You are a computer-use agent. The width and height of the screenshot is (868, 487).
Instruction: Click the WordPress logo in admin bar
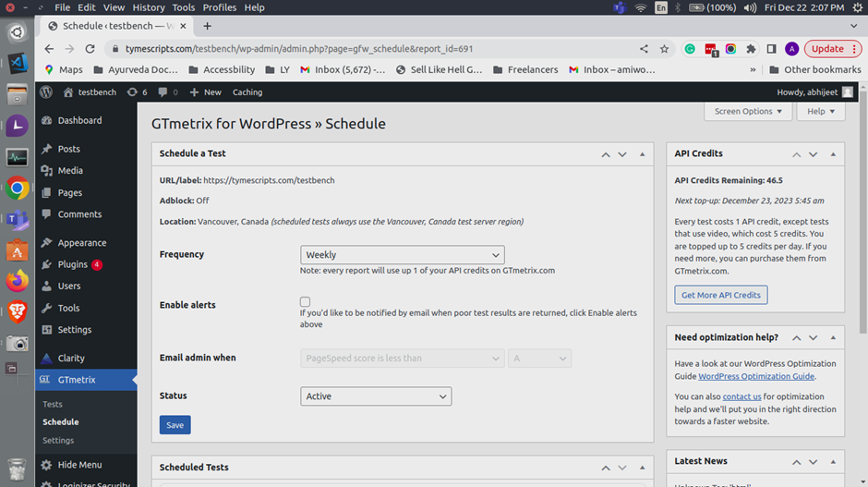click(45, 92)
